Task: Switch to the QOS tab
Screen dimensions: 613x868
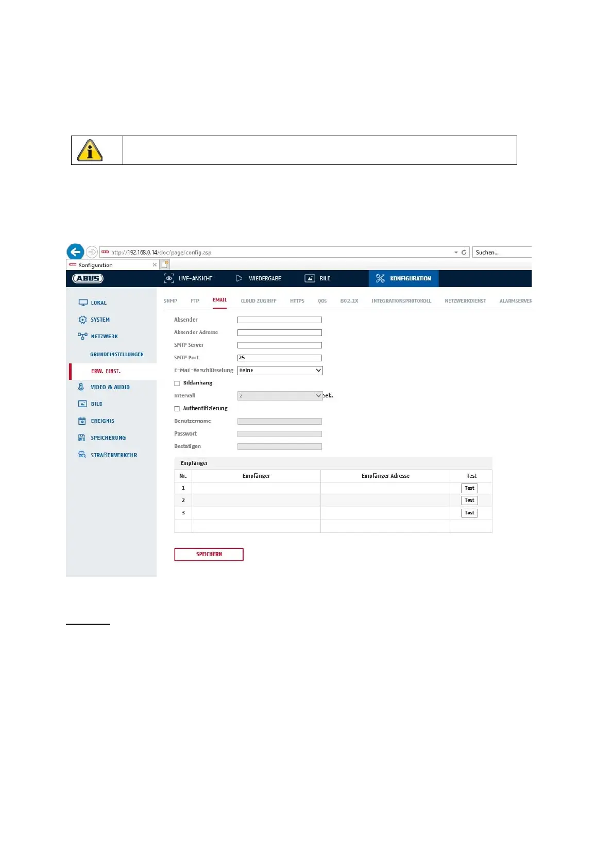Action: point(322,301)
